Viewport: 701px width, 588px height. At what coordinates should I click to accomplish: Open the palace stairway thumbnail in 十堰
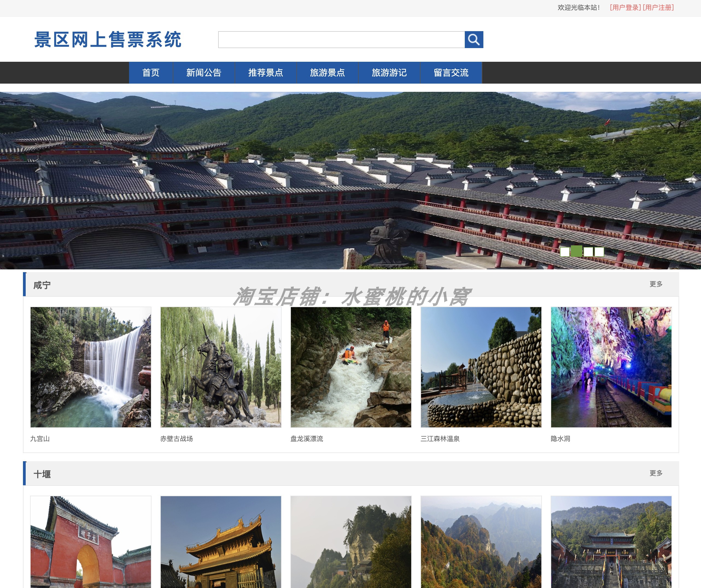coord(611,542)
